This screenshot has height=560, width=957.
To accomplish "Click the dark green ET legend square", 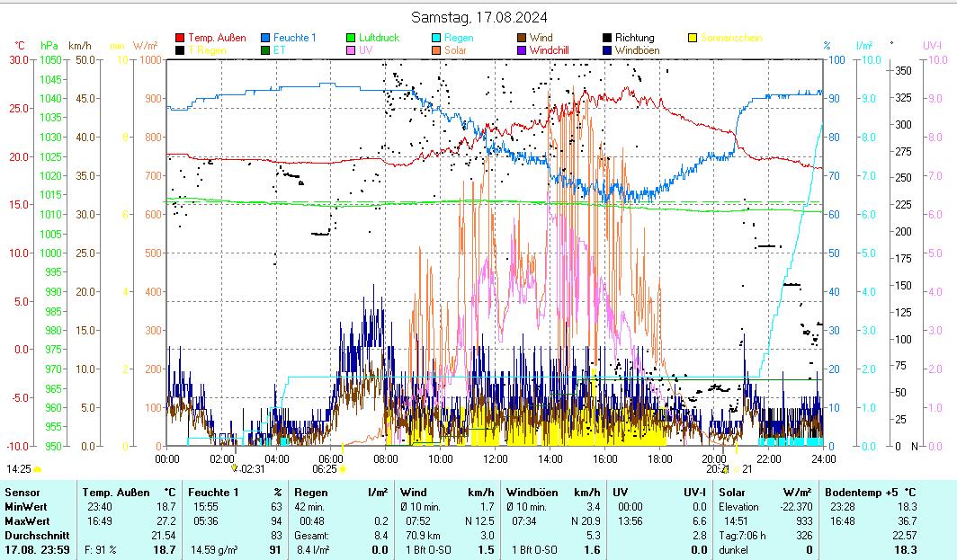I will (266, 50).
